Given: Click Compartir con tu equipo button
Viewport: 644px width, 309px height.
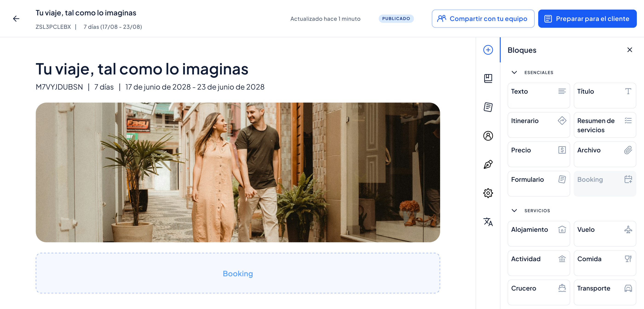Looking at the screenshot, I should pos(483,19).
